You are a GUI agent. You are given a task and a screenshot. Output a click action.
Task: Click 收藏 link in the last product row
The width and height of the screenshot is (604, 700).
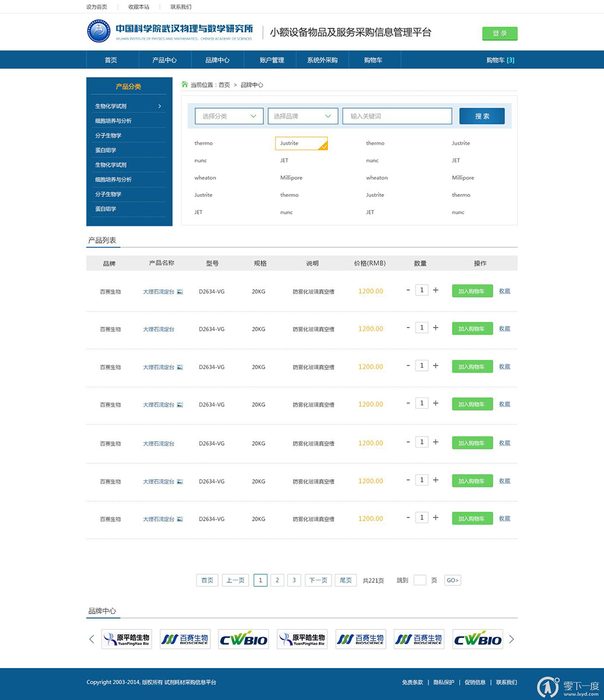click(x=504, y=518)
